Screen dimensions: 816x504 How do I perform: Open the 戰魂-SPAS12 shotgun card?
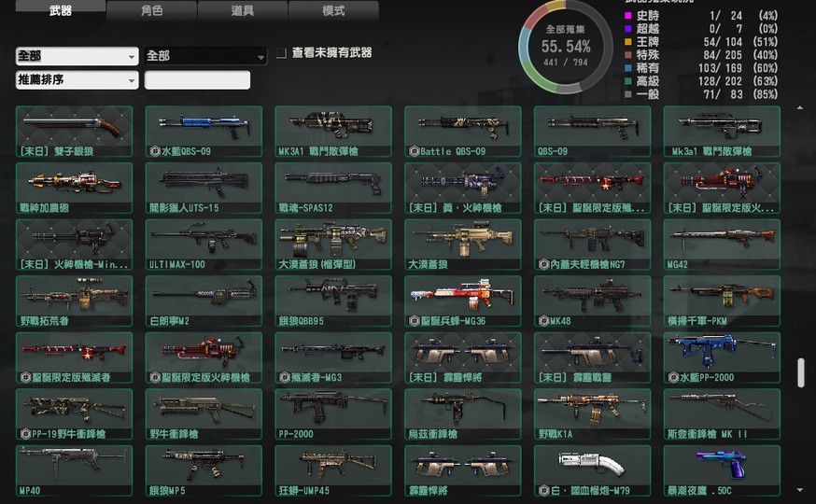[x=333, y=188]
